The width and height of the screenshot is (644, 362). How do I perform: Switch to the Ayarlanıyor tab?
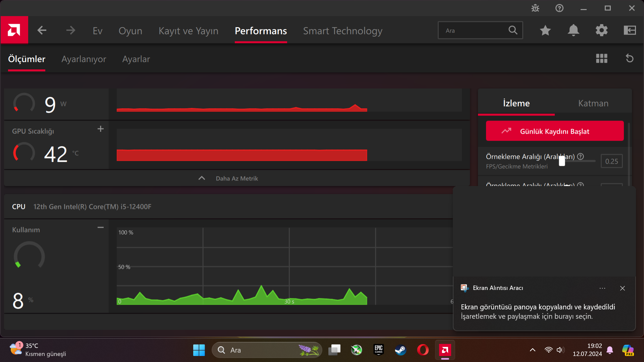point(84,59)
